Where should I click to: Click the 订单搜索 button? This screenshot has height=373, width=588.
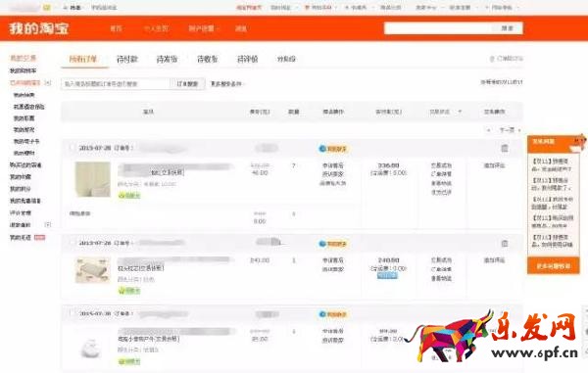(187, 84)
